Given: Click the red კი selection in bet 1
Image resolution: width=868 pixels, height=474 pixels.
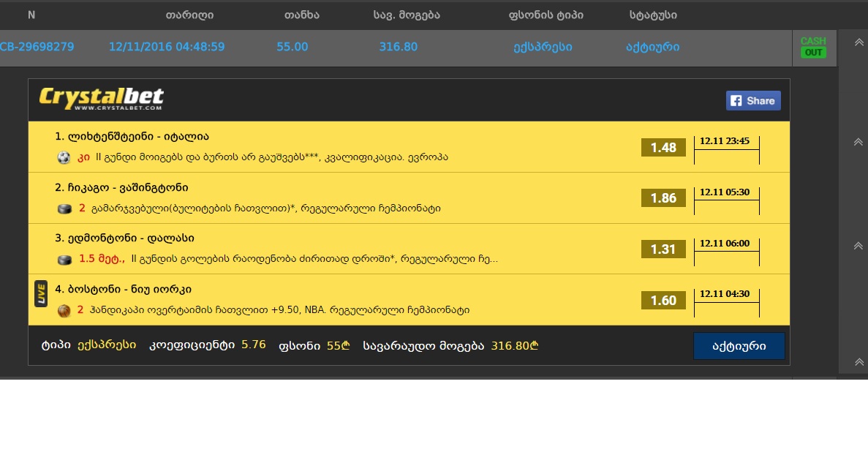Looking at the screenshot, I should coord(83,157).
